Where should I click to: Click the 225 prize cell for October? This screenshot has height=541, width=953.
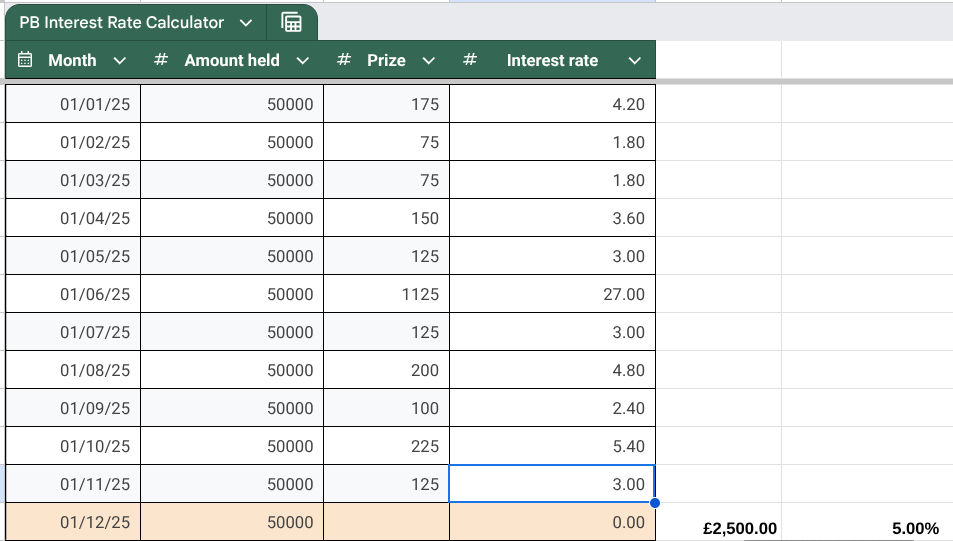[x=386, y=446]
